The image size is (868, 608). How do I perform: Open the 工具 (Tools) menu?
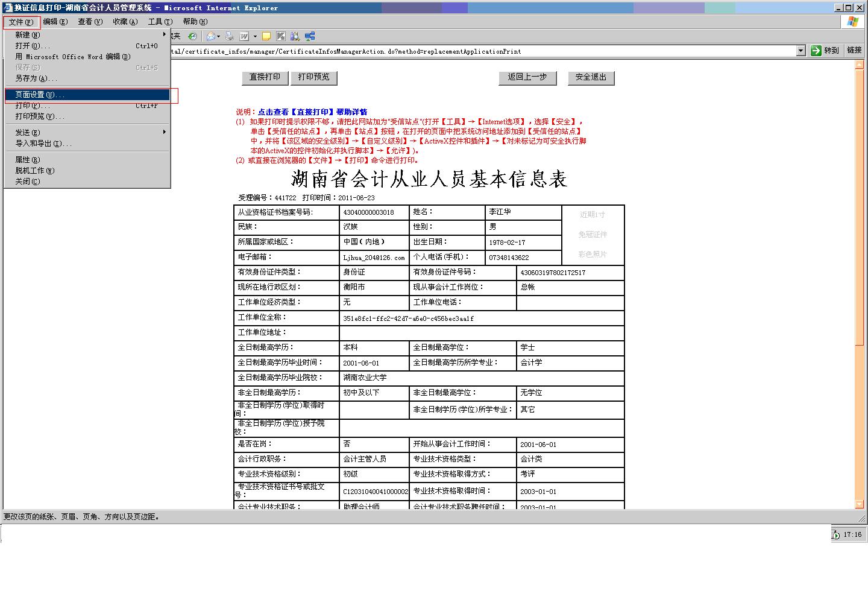(160, 22)
